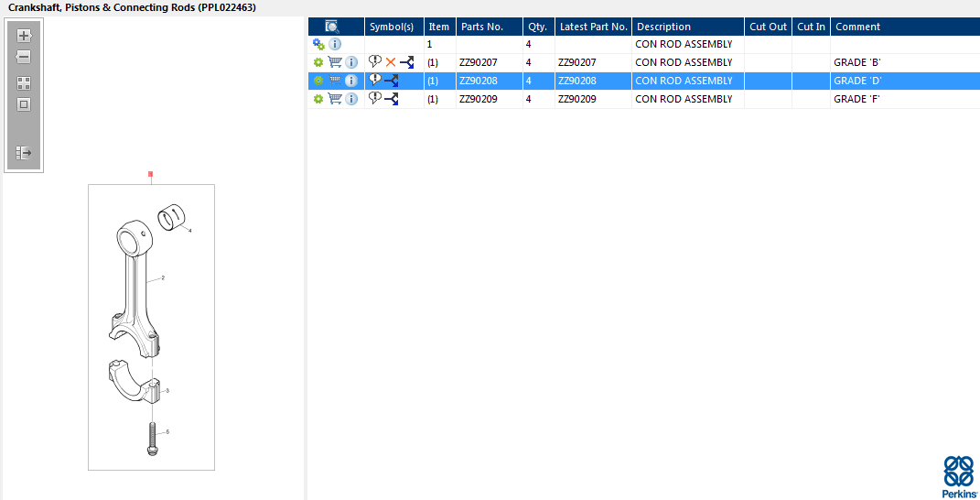Click callout number 2 on the connecting rod
Viewport: 980px width, 500px height.
pyautogui.click(x=163, y=277)
